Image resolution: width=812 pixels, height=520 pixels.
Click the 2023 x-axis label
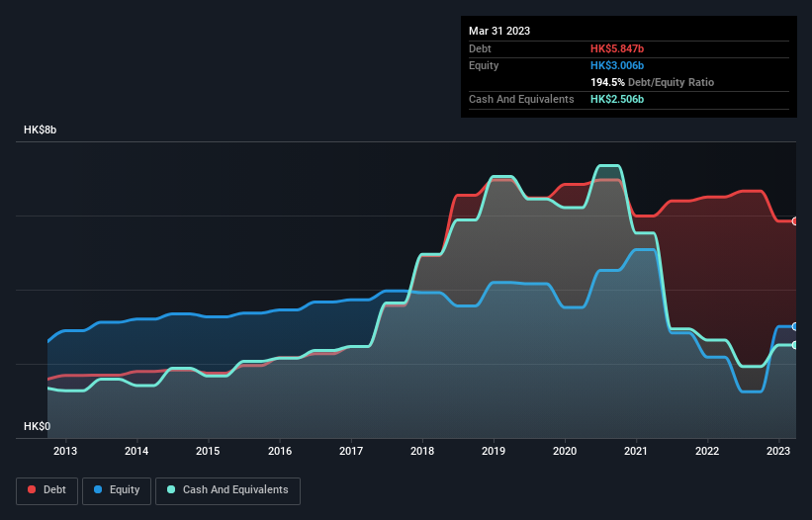point(778,451)
